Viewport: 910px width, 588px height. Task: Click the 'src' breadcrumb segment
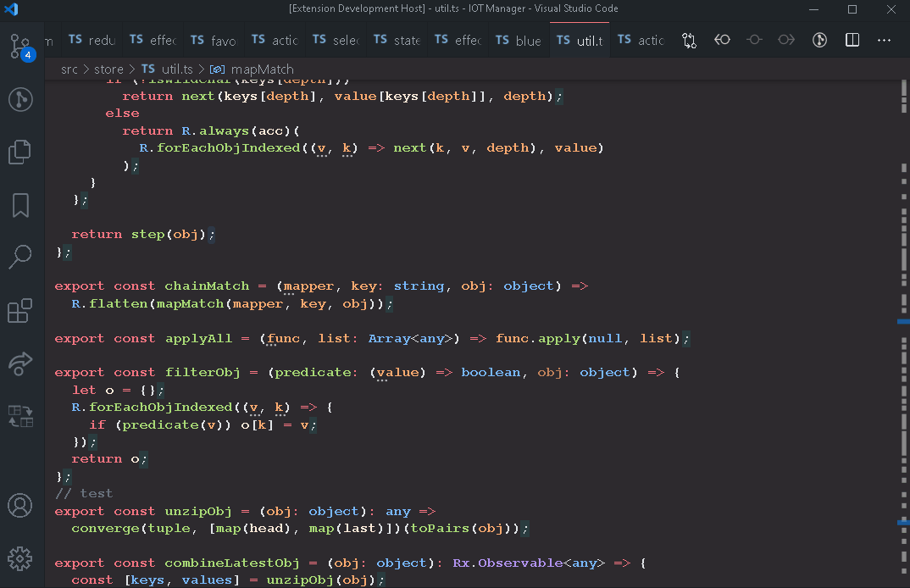(69, 69)
